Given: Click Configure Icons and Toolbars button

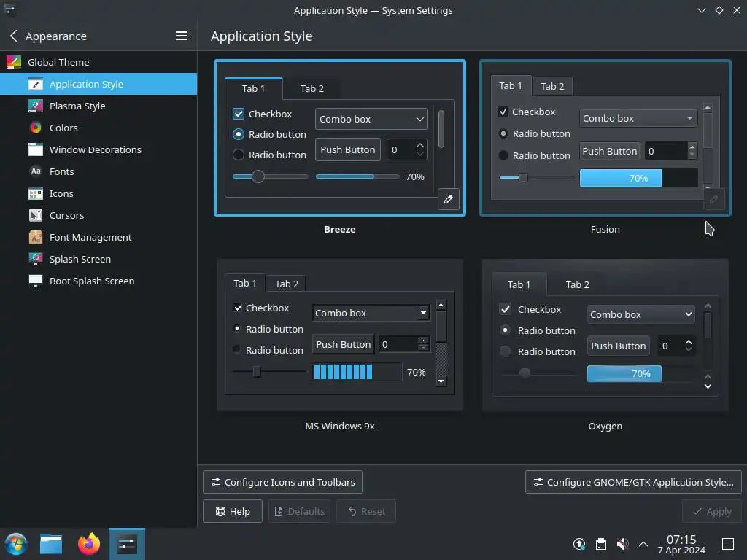Looking at the screenshot, I should point(282,482).
